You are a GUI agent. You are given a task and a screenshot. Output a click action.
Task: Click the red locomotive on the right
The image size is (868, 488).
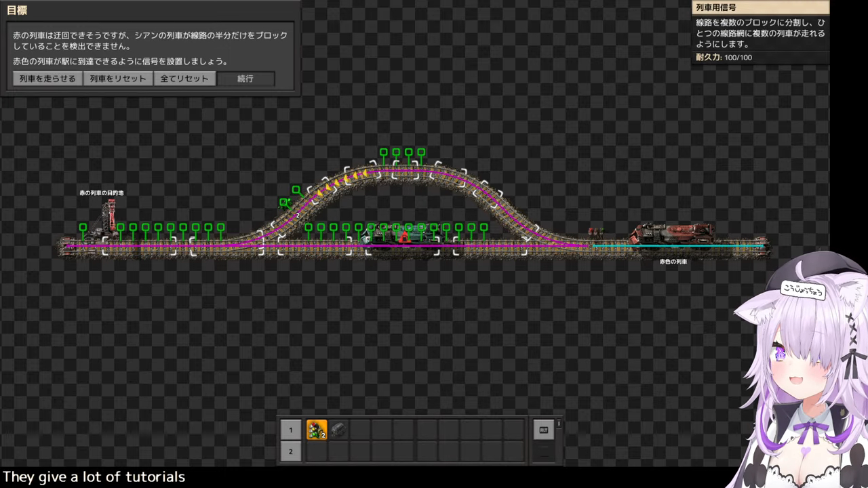(x=671, y=234)
